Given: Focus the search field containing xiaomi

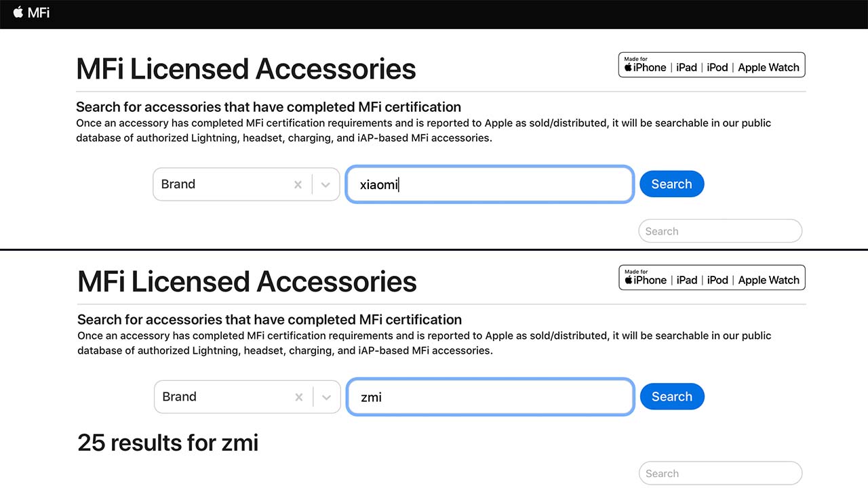Looking at the screenshot, I should tap(490, 184).
